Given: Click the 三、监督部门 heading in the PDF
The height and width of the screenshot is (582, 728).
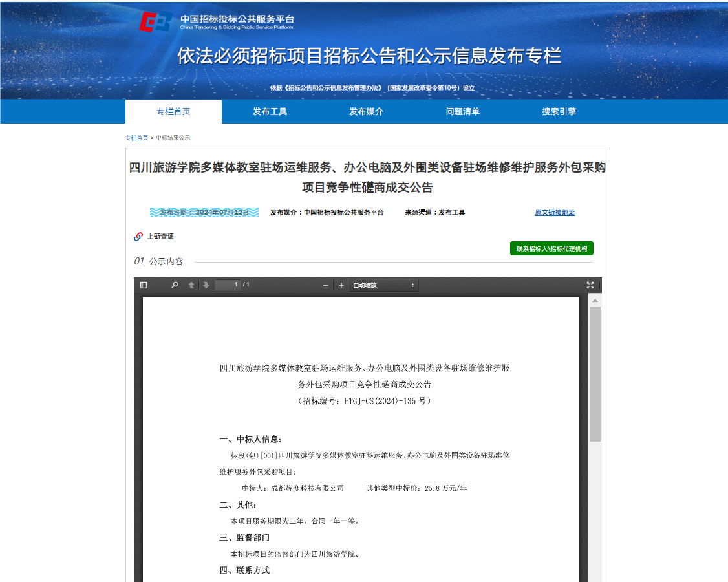Looking at the screenshot, I should coord(244,538).
